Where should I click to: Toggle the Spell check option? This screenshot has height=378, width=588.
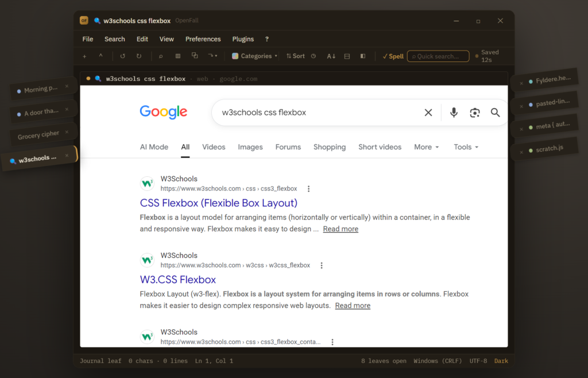[x=393, y=56]
